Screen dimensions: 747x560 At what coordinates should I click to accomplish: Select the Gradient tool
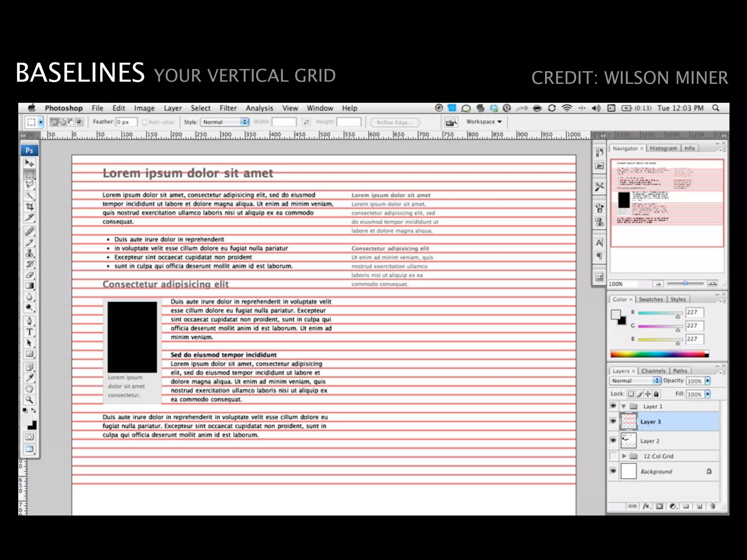click(30, 286)
